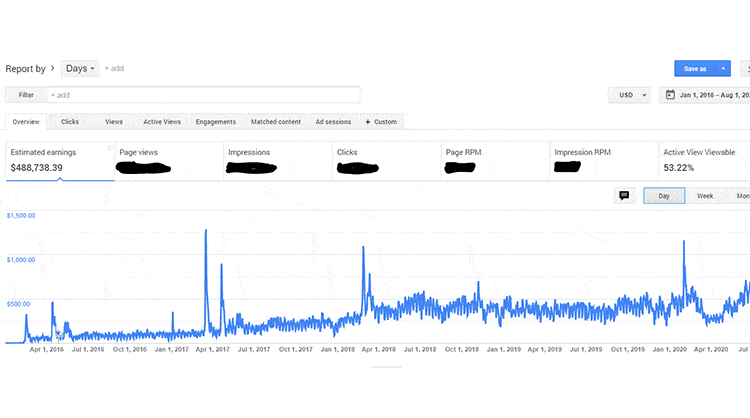
Task: Click the calendar icon beside date range
Action: (668, 95)
